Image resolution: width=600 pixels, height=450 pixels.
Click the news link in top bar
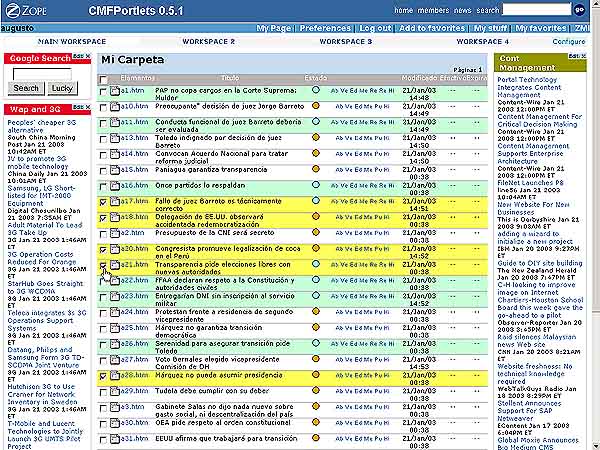tap(463, 10)
